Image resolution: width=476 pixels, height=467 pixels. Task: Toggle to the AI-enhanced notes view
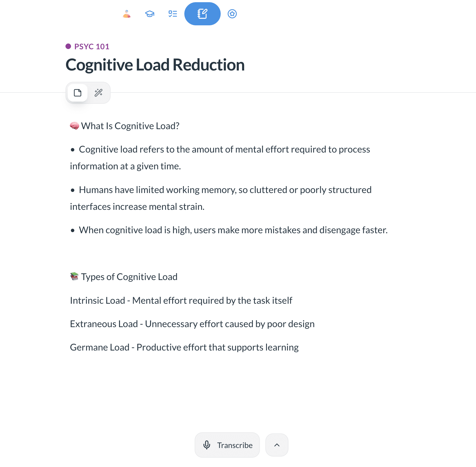[99, 93]
